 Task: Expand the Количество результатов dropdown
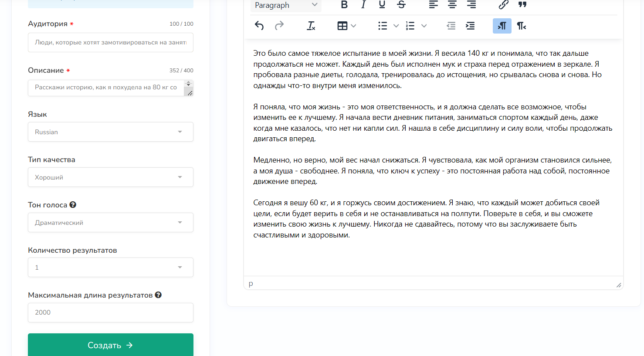point(111,268)
